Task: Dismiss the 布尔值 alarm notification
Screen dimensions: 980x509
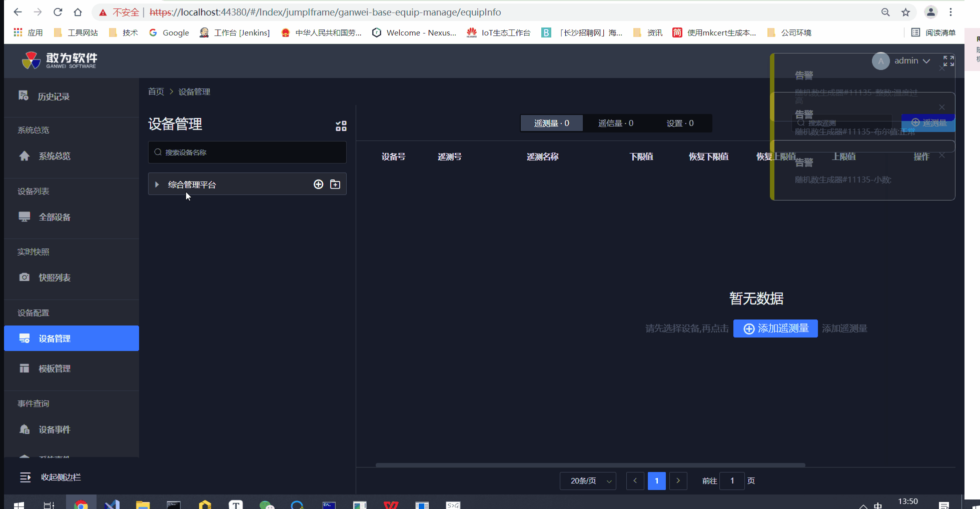Action: pos(942,107)
